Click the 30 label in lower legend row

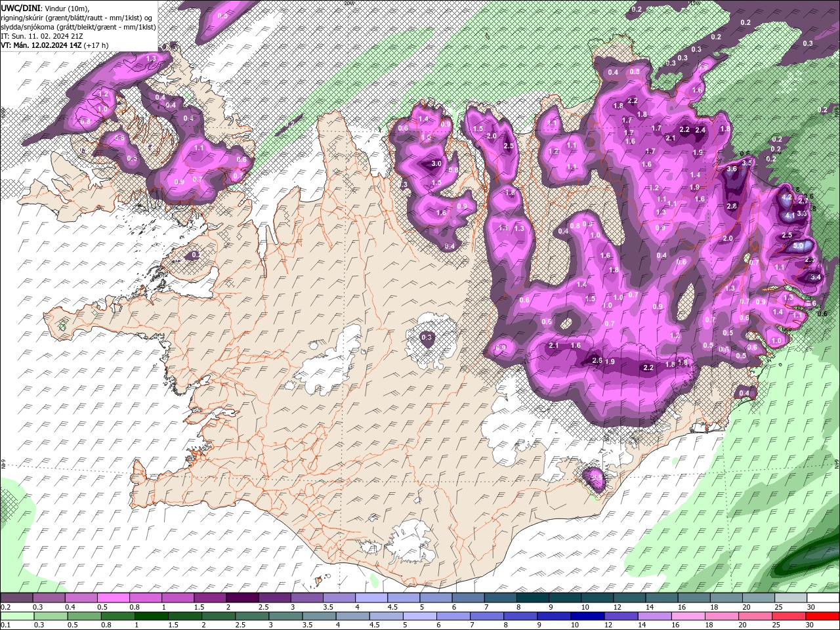click(810, 625)
